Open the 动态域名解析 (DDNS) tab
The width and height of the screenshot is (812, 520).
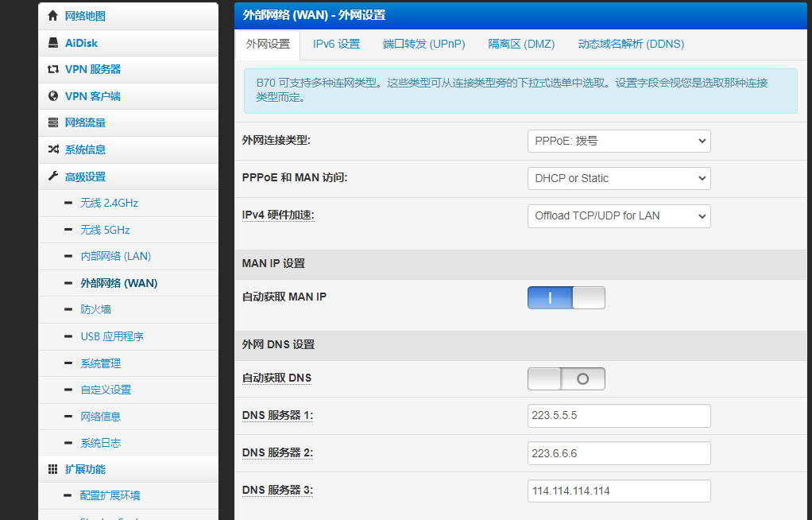pos(631,45)
